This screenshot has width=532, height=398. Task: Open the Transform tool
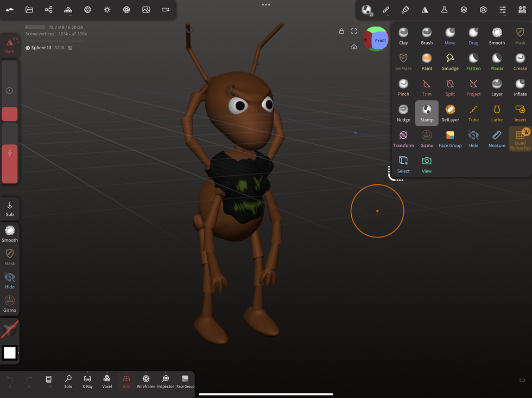point(403,139)
